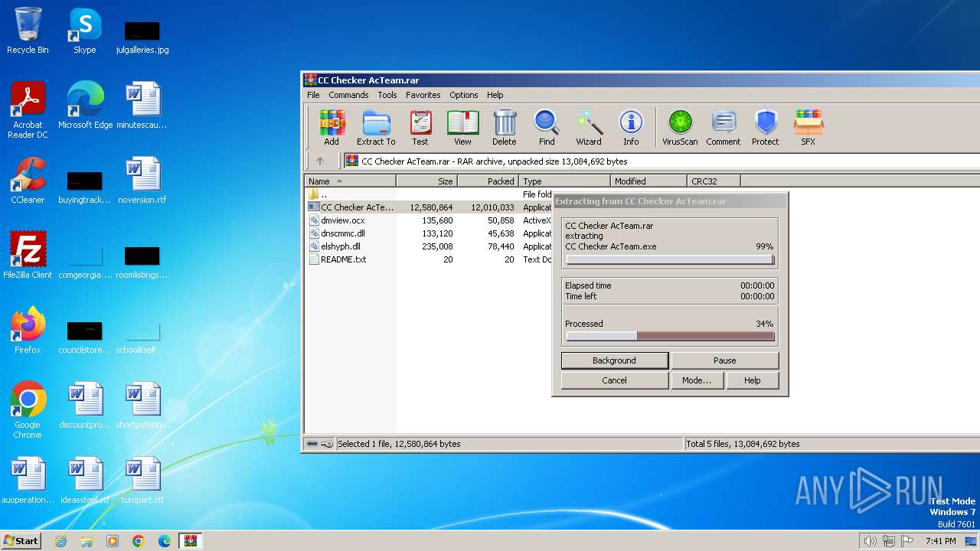
Task: Select the Skype desktop shortcut
Action: coord(84,31)
